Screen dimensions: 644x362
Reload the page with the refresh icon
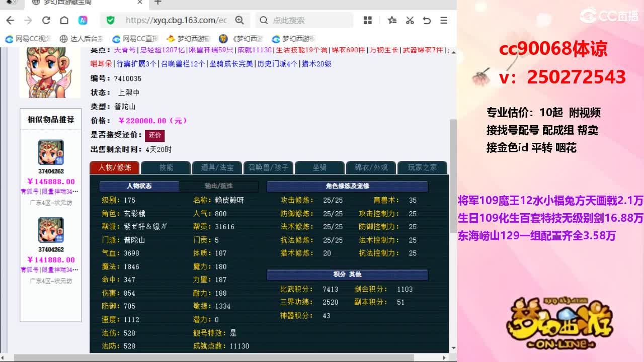click(x=46, y=20)
